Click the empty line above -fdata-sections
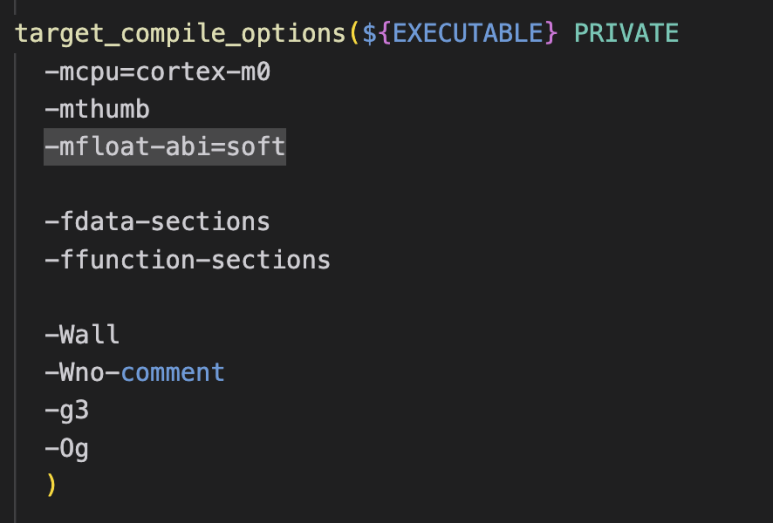 150,184
